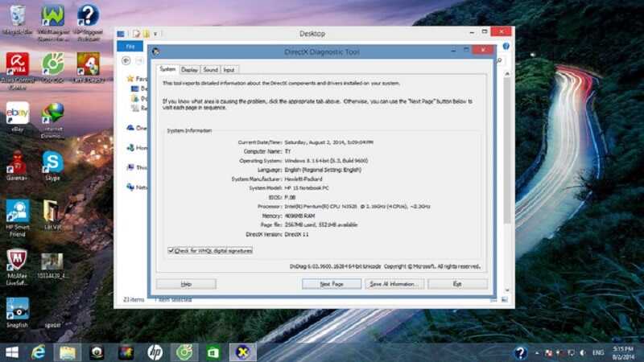Click the Windows Start button
The image size is (644, 362).
pos(12,352)
